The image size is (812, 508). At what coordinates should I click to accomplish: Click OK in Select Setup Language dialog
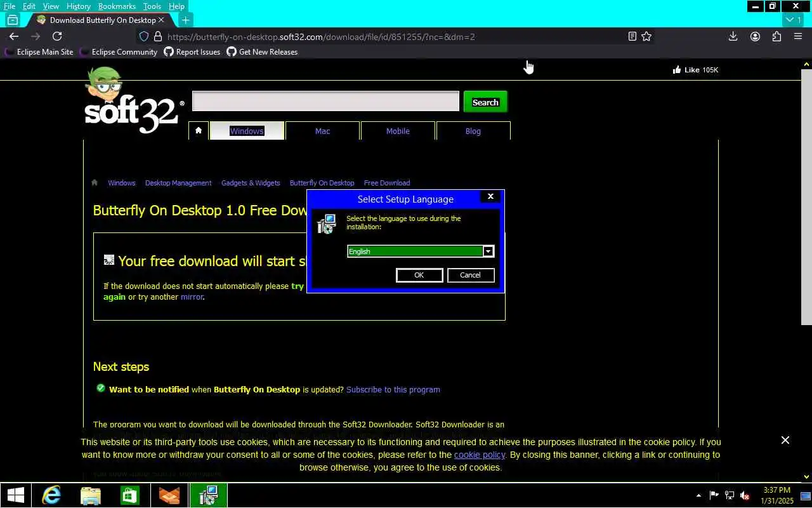click(419, 275)
